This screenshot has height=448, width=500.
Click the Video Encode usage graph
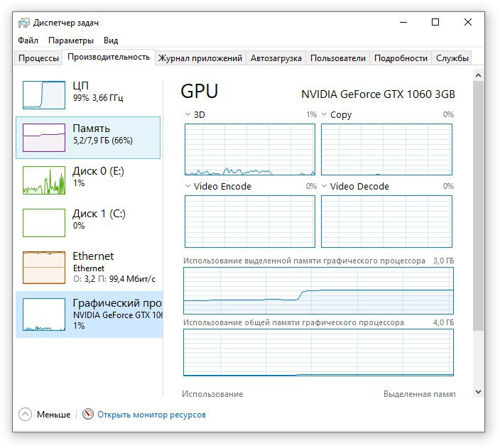[250, 222]
